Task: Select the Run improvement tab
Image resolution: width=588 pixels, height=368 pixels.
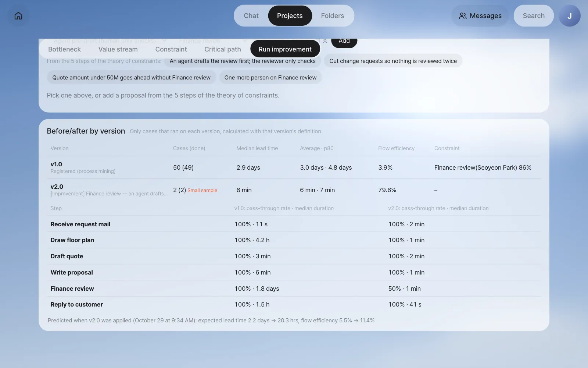Action: (285, 49)
